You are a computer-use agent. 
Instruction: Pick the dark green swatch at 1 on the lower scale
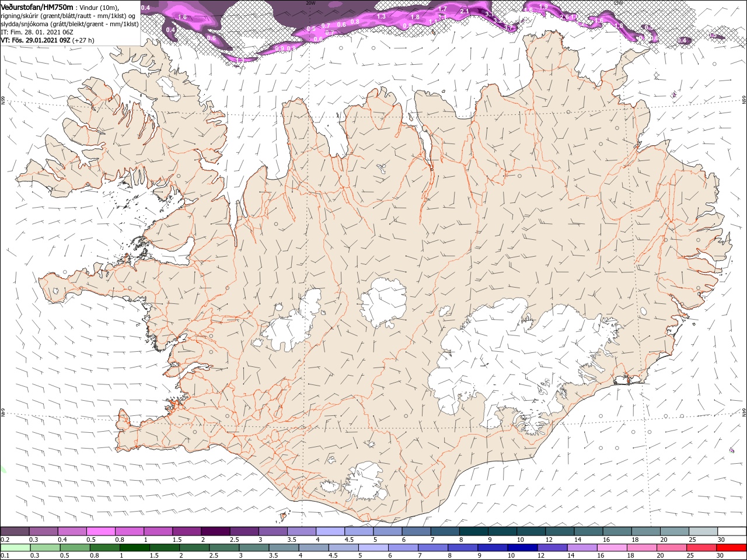134,548
